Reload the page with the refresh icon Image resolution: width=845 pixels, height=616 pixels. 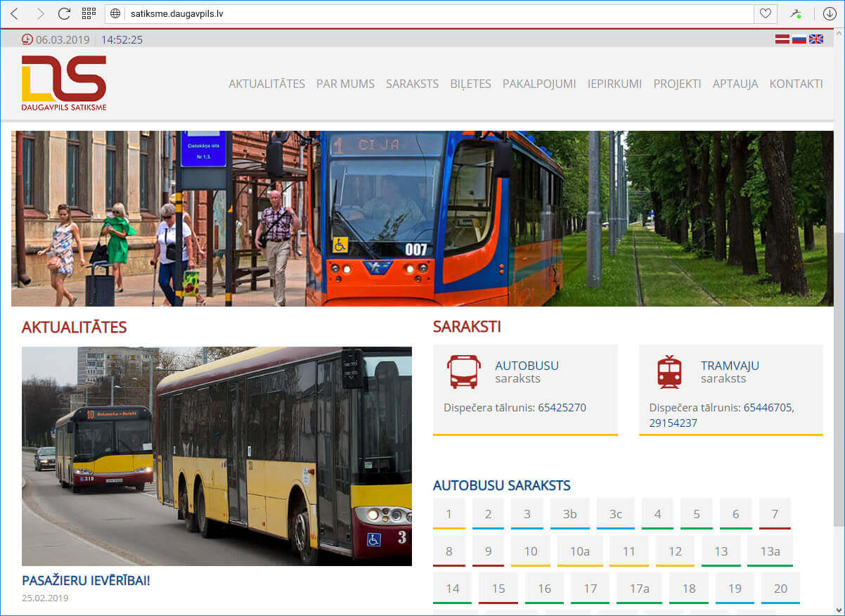pyautogui.click(x=64, y=13)
